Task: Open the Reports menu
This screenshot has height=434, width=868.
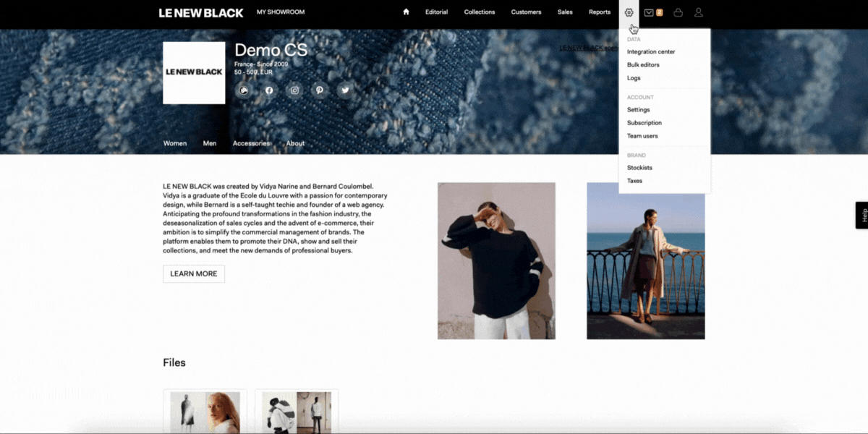Action: pyautogui.click(x=600, y=12)
